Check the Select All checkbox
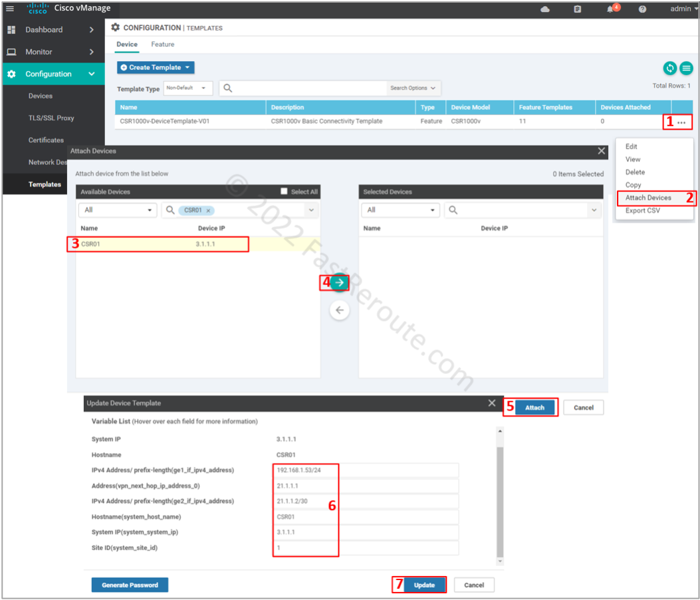 285,191
